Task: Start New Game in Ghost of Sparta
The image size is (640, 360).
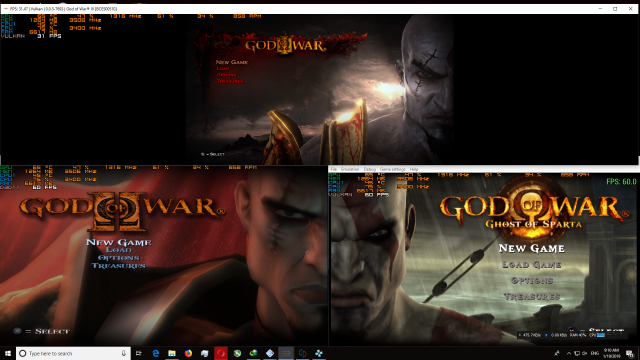Action: tap(531, 248)
